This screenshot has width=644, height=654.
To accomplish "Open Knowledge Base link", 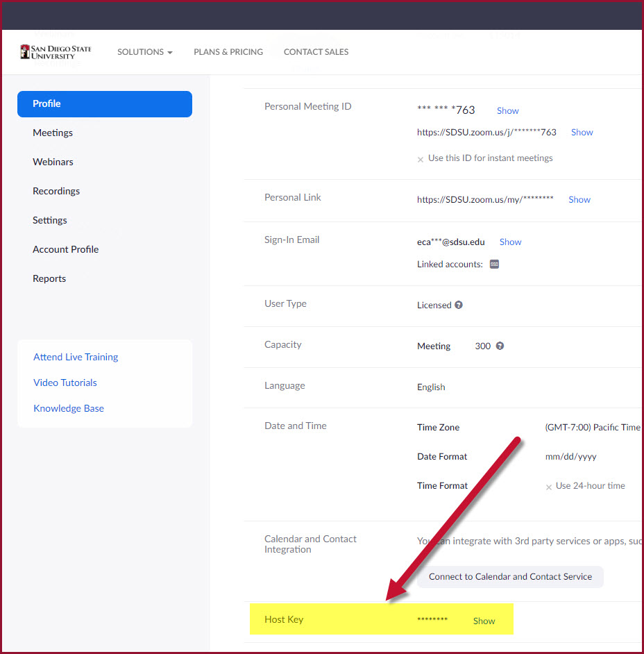I will (69, 408).
